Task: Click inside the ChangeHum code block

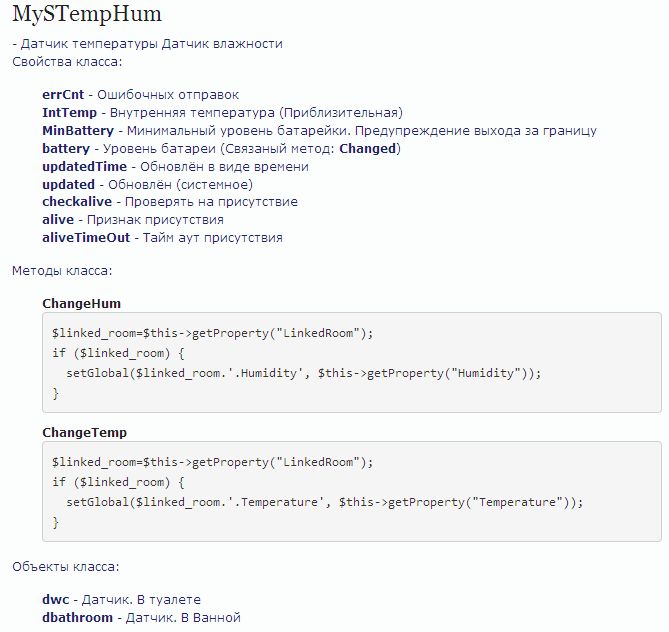Action: click(351, 363)
